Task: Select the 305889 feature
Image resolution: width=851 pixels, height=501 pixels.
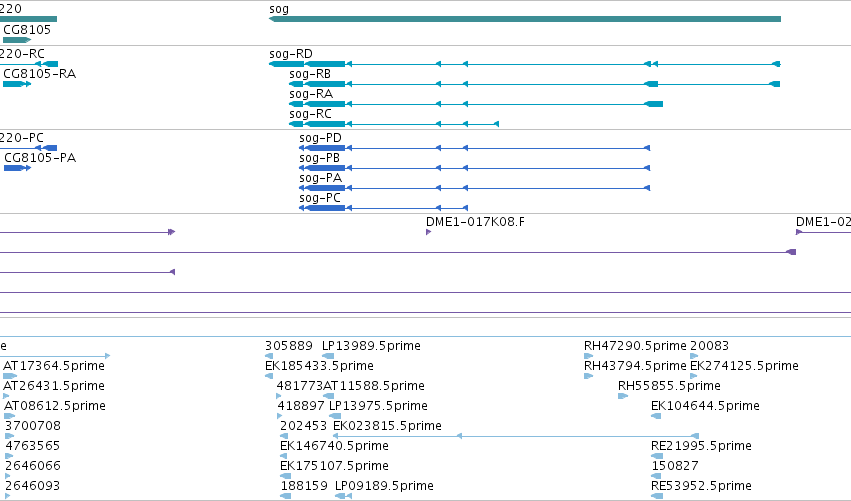Action: pos(269,356)
